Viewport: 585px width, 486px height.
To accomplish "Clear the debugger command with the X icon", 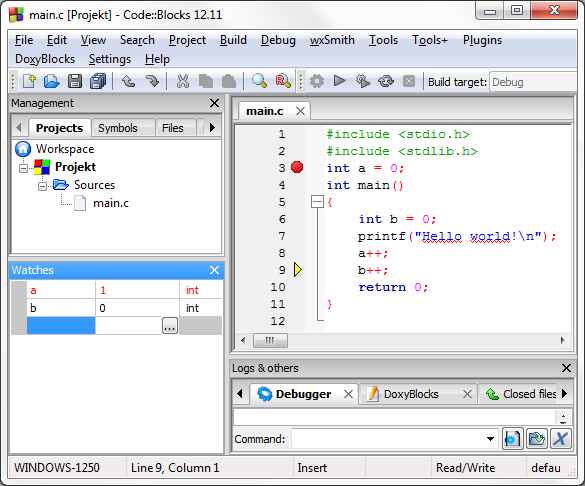I will (560, 439).
